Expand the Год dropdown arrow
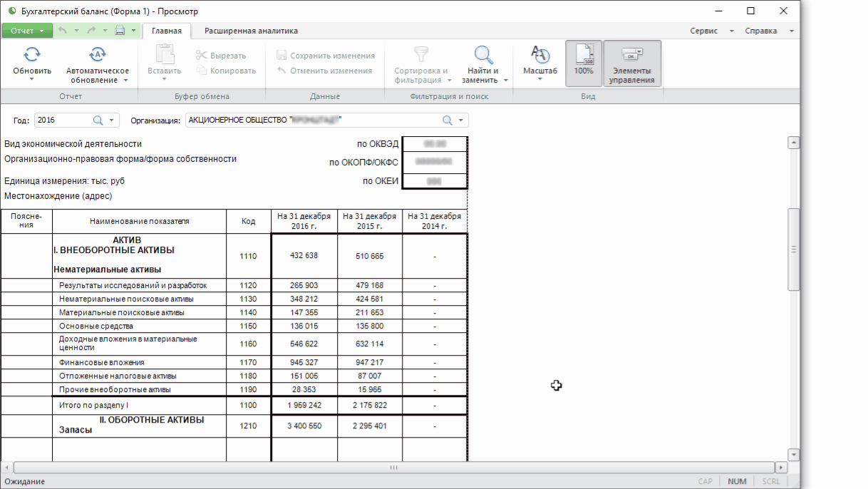This screenshot has width=868, height=489. point(111,120)
